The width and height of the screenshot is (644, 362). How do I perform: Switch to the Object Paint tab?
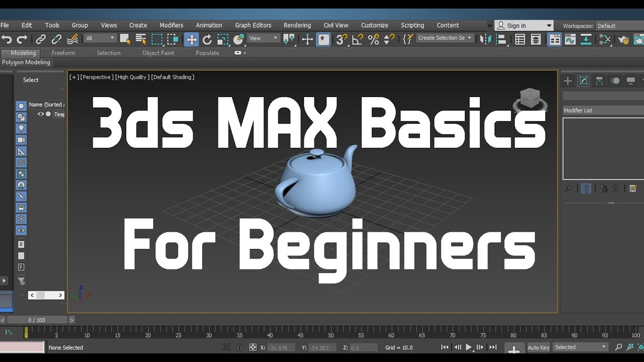pos(158,53)
